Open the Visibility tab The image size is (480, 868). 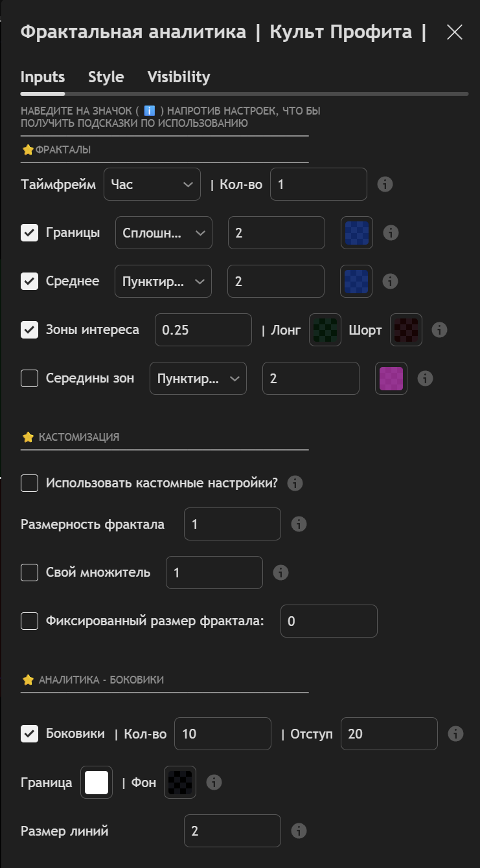[179, 77]
